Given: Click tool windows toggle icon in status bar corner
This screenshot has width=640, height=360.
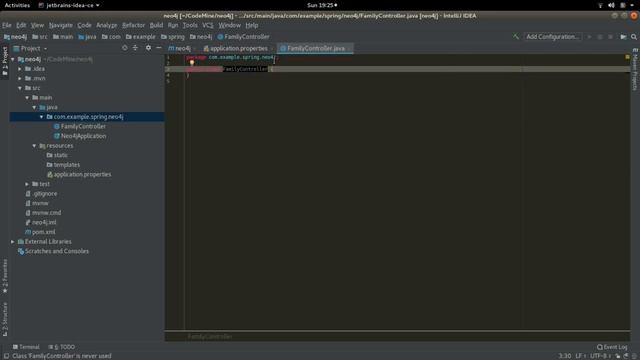Looking at the screenshot, I should tap(6, 356).
